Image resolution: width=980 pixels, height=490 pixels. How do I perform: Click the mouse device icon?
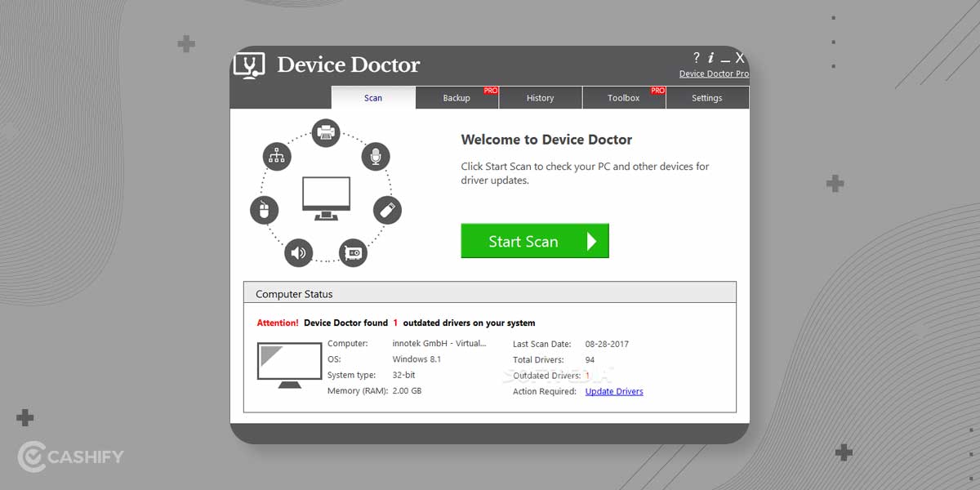[x=264, y=210]
